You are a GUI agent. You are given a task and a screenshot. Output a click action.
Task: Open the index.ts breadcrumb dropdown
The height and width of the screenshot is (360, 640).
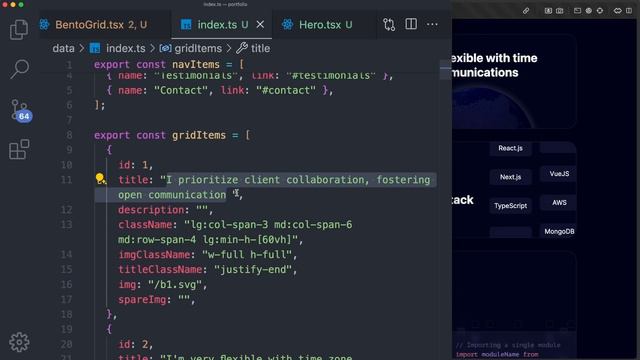(x=126, y=48)
